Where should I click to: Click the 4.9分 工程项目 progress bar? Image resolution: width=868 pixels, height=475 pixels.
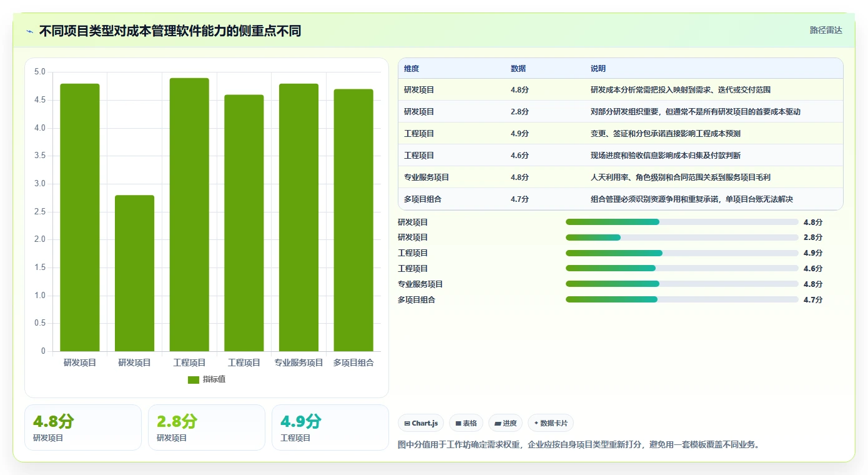682,253
